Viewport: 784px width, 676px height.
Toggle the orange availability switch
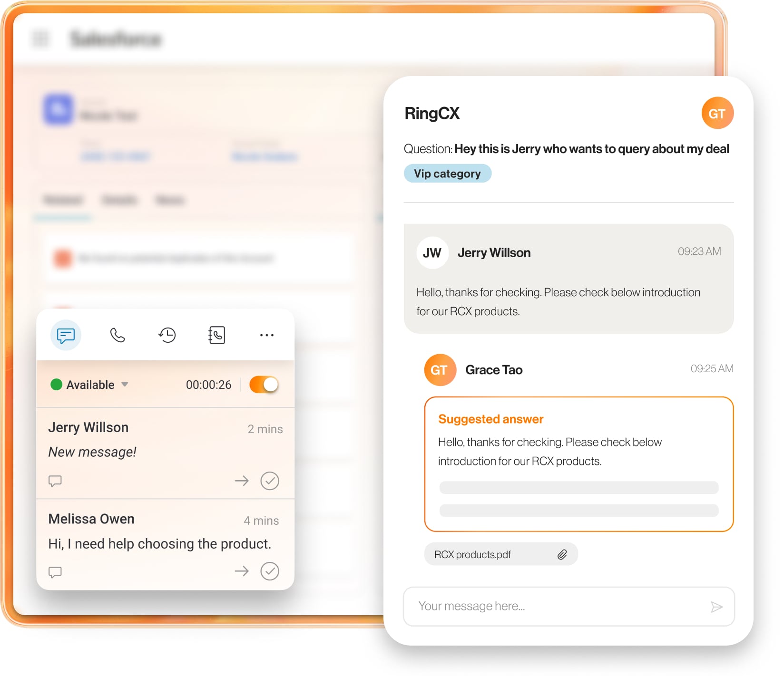[x=264, y=385]
